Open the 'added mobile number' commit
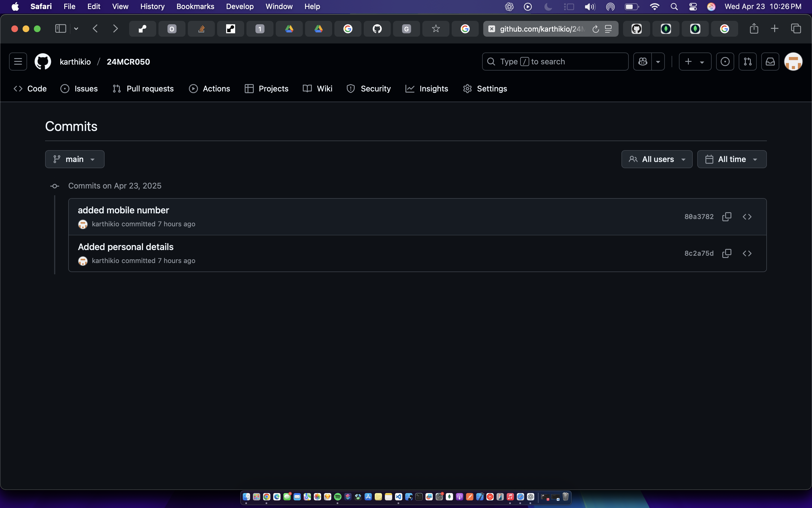812x508 pixels. [123, 210]
